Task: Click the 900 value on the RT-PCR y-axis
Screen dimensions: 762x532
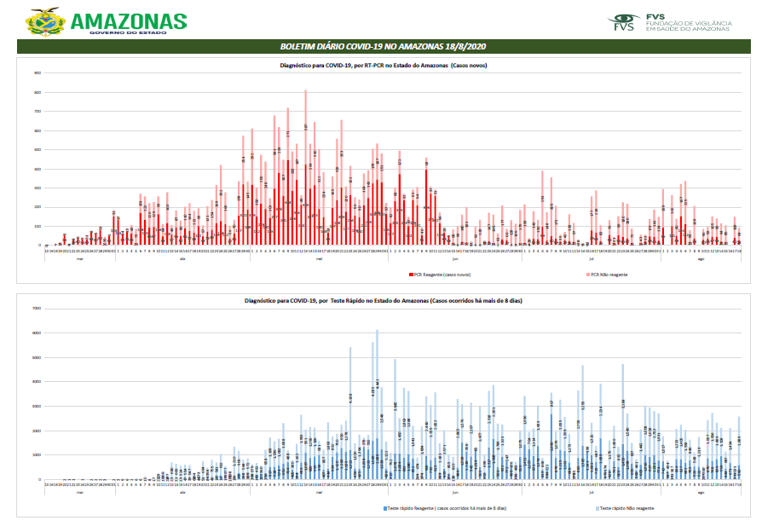Action: [38, 72]
